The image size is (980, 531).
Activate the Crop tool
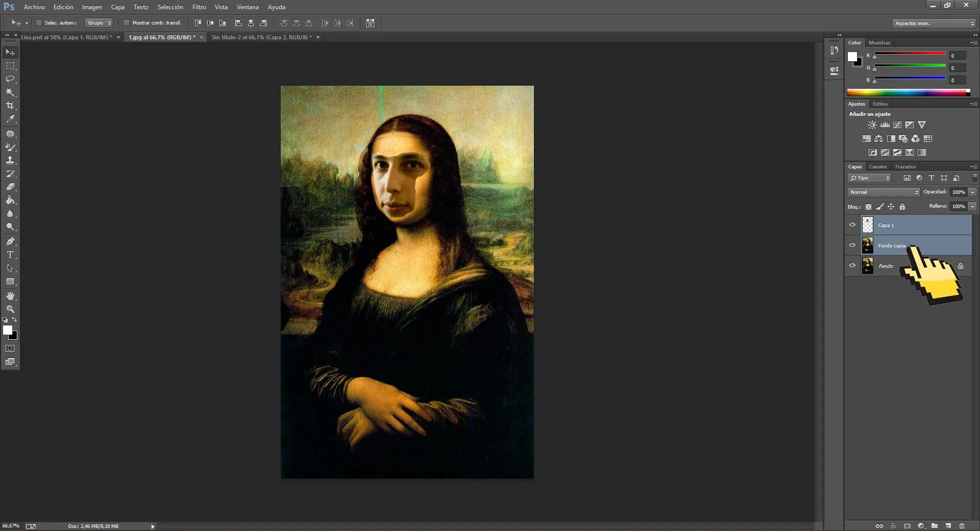click(x=10, y=106)
